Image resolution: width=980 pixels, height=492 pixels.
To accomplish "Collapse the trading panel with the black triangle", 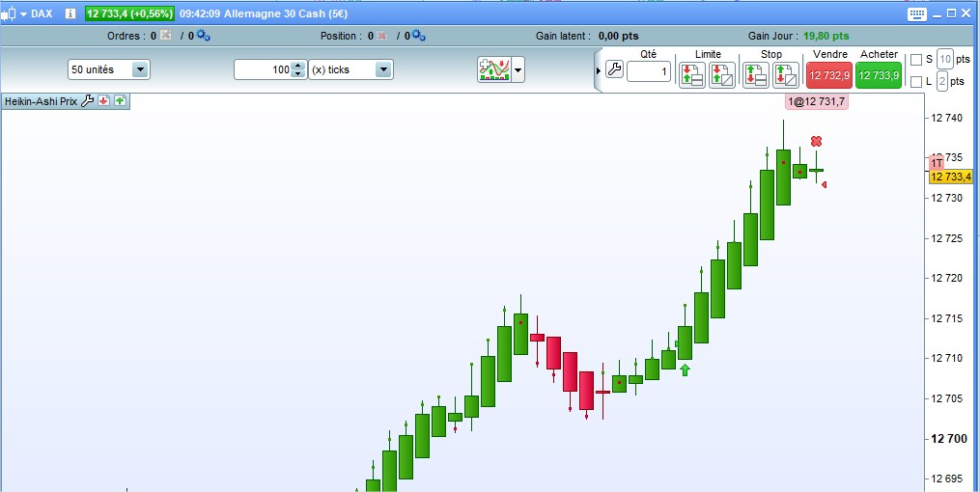I will (x=598, y=70).
